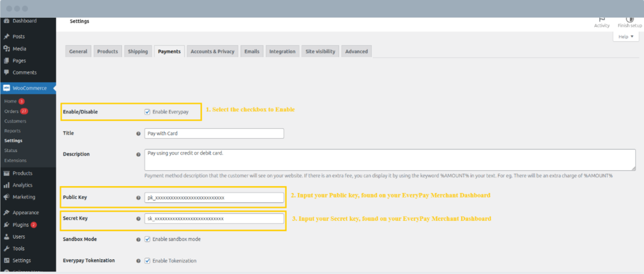Uncheck Enable sandbox mode
Image resolution: width=644 pixels, height=274 pixels.
(x=147, y=239)
